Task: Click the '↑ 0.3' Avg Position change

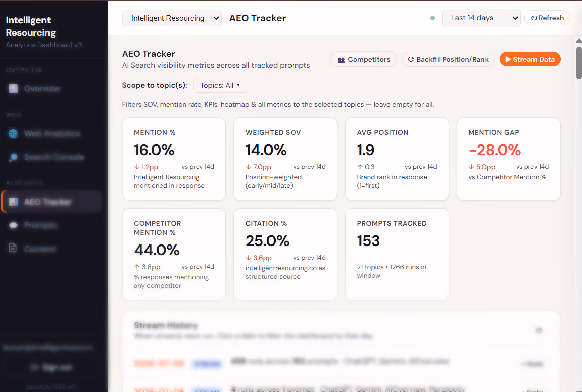Action: tap(366, 167)
